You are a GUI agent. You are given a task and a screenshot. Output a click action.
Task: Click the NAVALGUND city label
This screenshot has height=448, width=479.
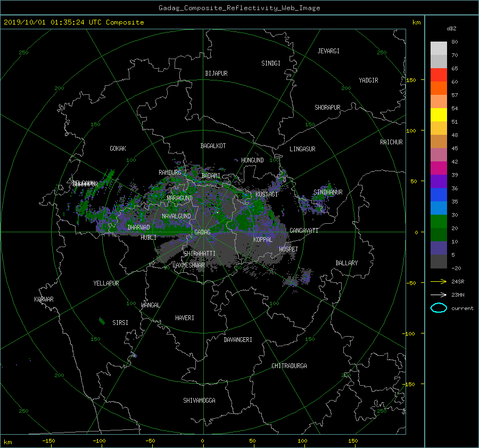point(176,216)
